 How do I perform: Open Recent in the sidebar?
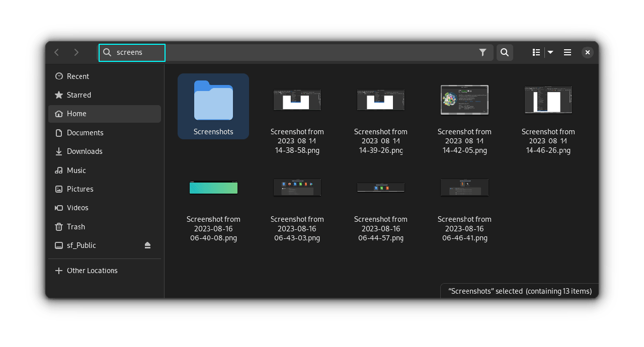(x=78, y=76)
